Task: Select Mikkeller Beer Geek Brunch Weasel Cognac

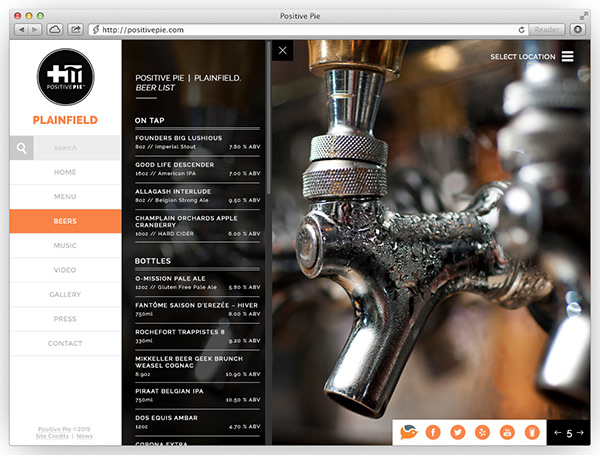Action: tap(197, 366)
